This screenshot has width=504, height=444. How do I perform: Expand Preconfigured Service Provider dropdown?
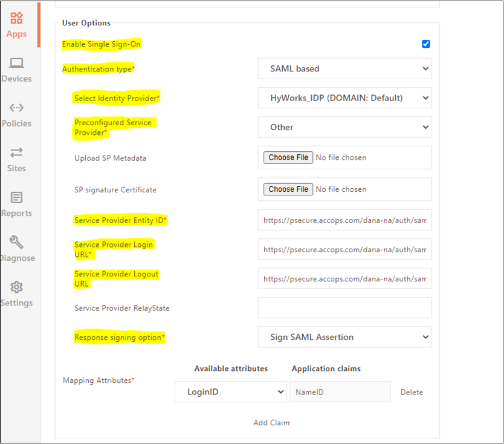click(344, 128)
